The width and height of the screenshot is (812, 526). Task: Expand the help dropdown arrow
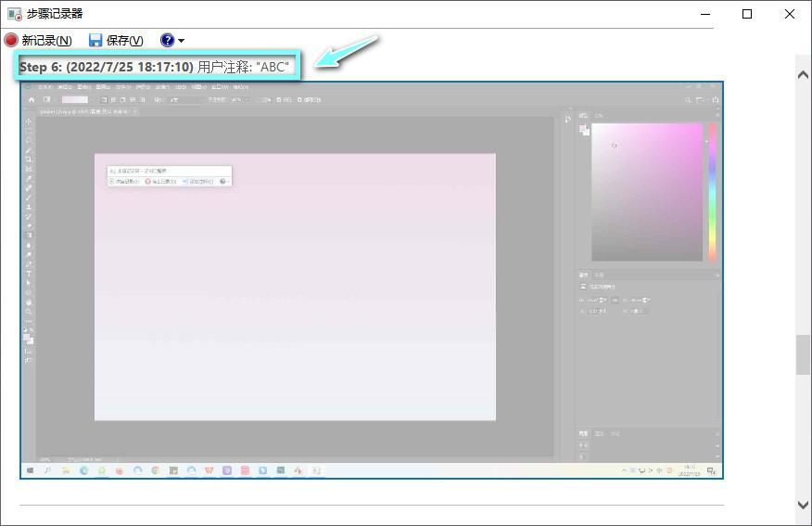coord(182,41)
